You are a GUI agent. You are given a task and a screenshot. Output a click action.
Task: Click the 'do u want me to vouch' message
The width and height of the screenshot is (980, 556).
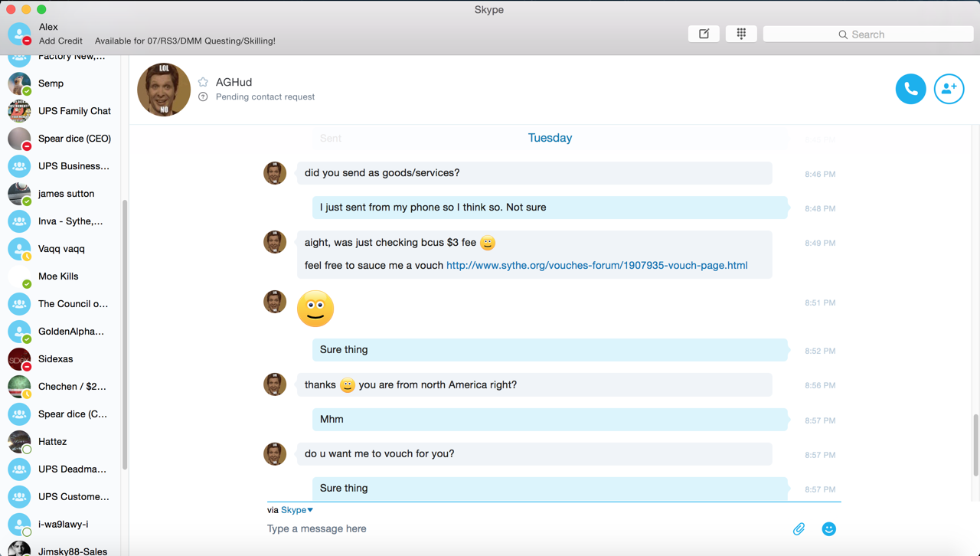(x=534, y=454)
